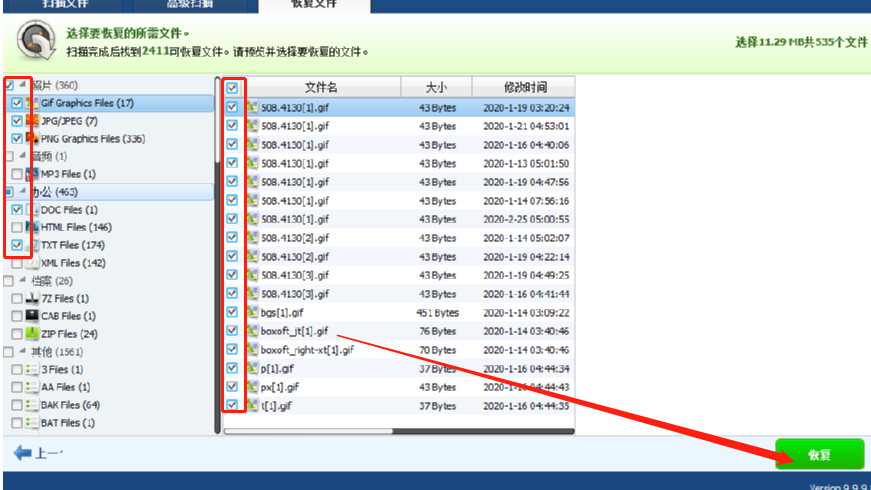This screenshot has width=871, height=490.
Task: Toggle the select-all checkbox in file list header
Action: point(232,88)
